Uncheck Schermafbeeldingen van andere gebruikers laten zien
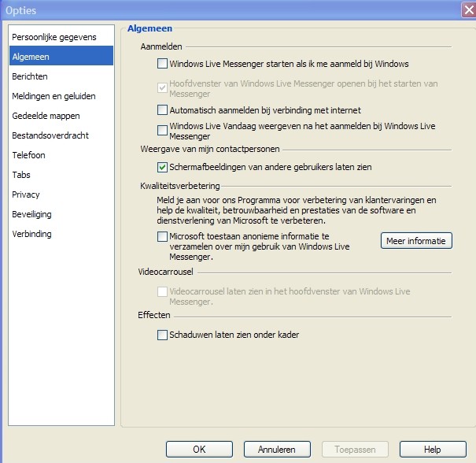 pyautogui.click(x=162, y=167)
